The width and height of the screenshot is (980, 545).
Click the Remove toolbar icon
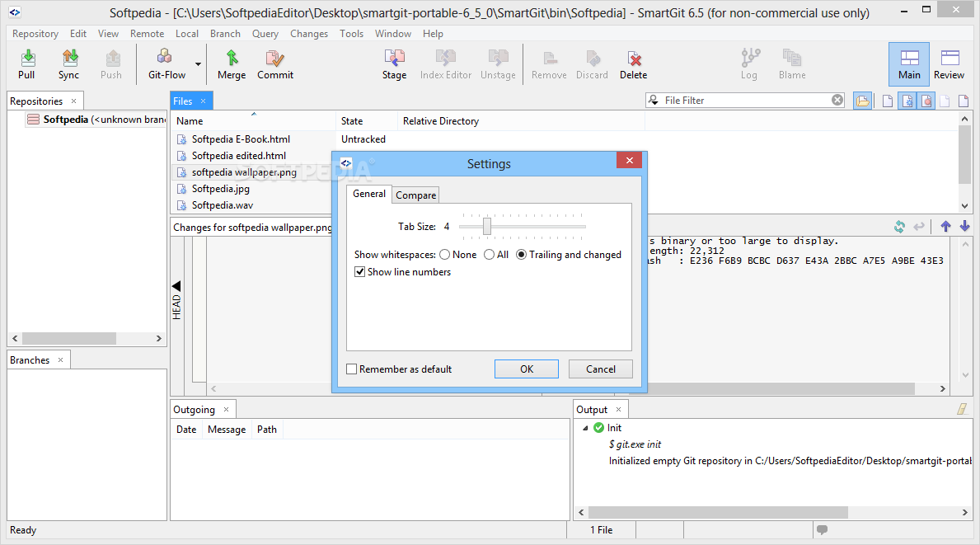(x=549, y=65)
